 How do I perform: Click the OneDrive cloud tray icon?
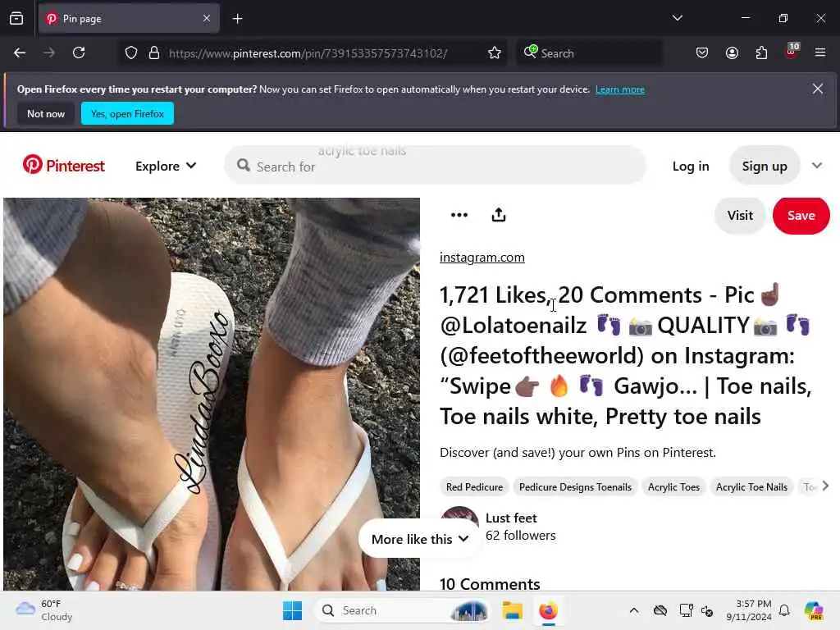click(660, 610)
